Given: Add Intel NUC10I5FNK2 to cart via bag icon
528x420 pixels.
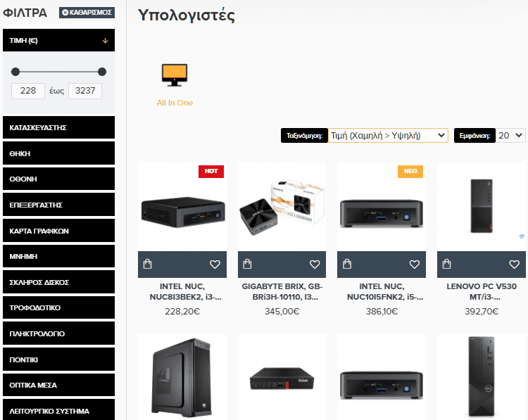Looking at the screenshot, I should pyautogui.click(x=347, y=264).
